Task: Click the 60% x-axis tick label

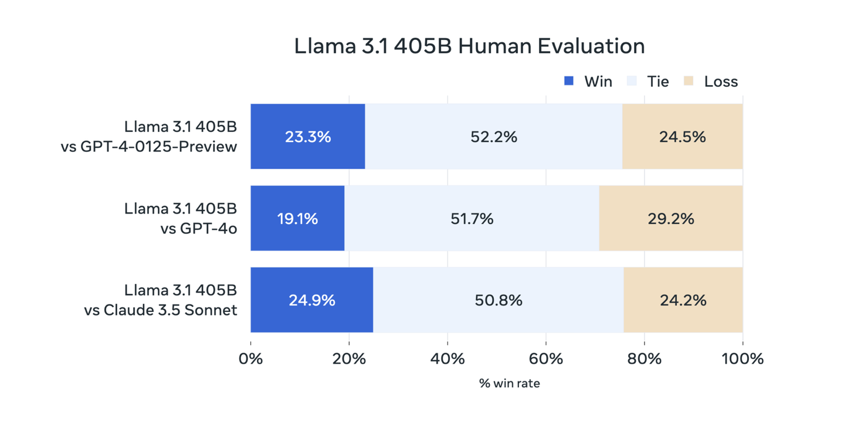Action: point(546,358)
